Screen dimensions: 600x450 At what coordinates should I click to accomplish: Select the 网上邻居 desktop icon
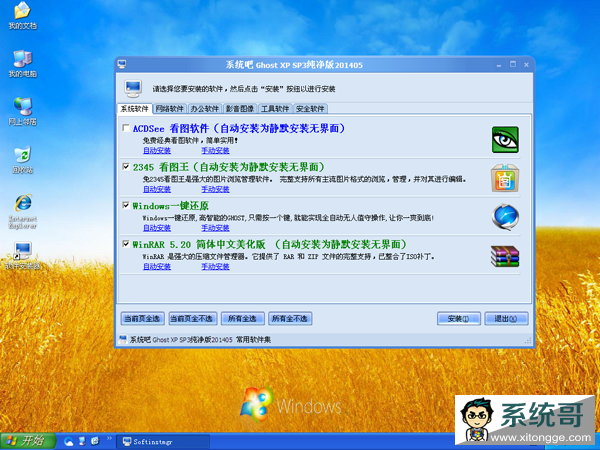point(22,111)
